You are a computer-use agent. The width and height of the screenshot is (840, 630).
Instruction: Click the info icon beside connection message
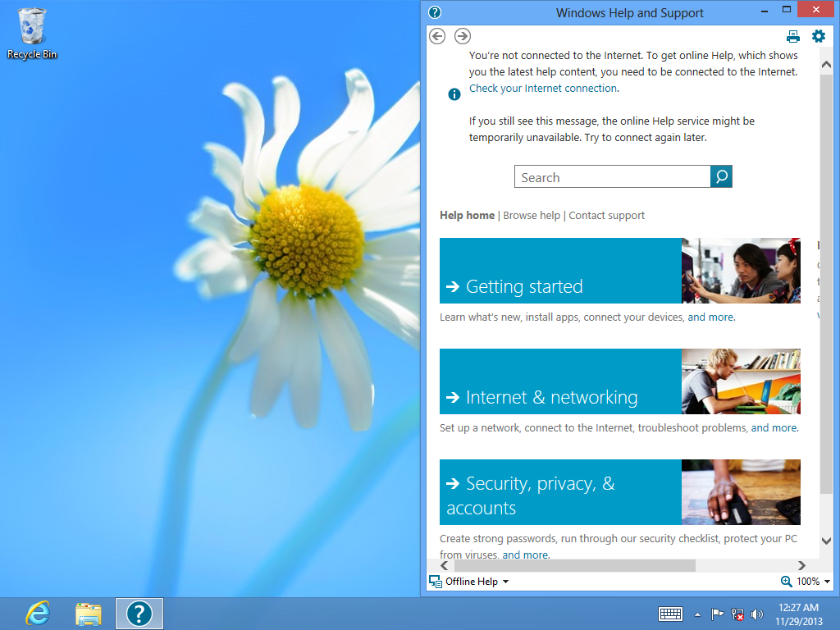[454, 94]
